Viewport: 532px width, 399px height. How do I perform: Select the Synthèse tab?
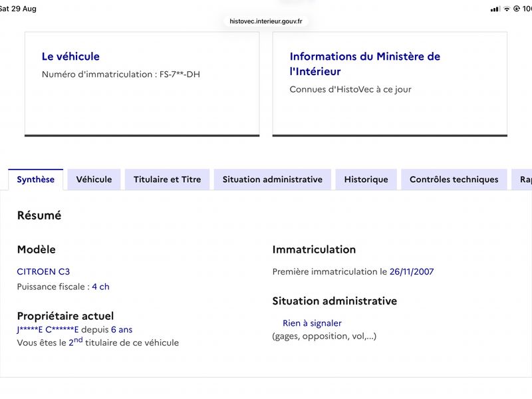click(x=36, y=180)
